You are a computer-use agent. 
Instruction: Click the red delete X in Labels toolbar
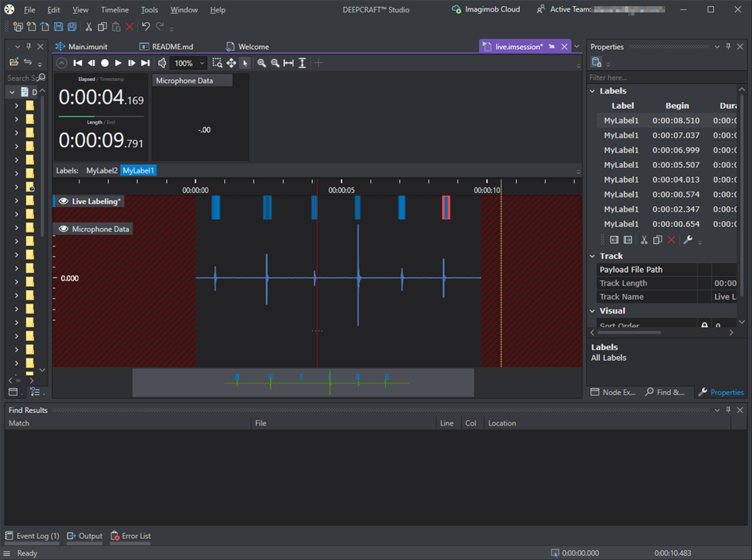(671, 240)
